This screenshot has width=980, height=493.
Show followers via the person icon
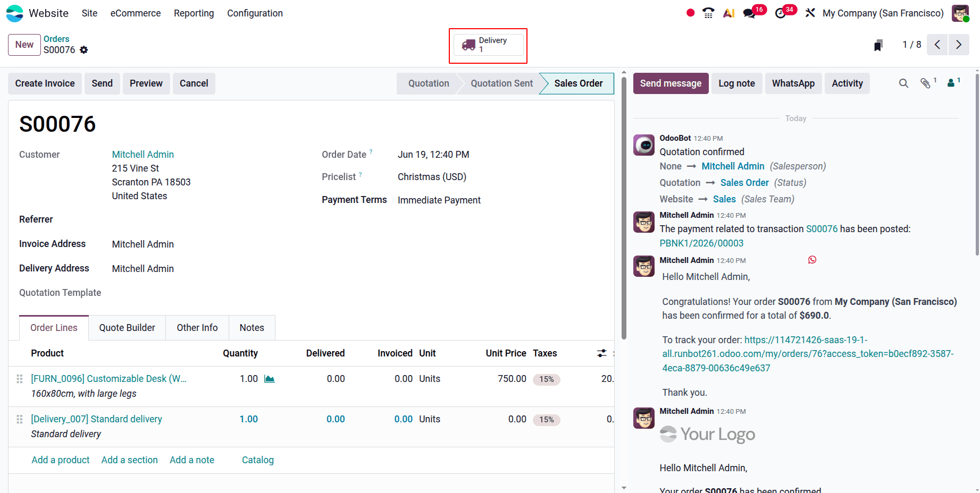(x=951, y=83)
